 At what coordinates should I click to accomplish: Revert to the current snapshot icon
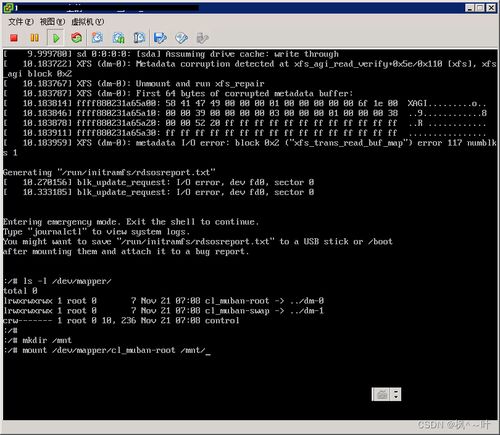click(x=118, y=38)
